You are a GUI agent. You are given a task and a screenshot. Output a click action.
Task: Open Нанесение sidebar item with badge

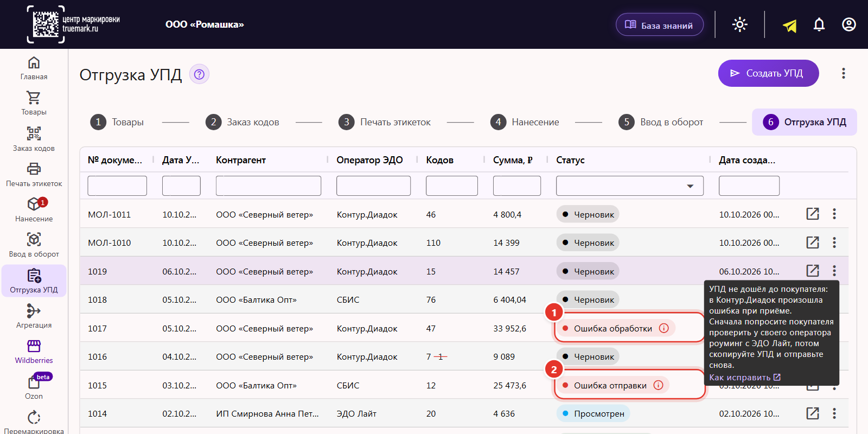(34, 209)
